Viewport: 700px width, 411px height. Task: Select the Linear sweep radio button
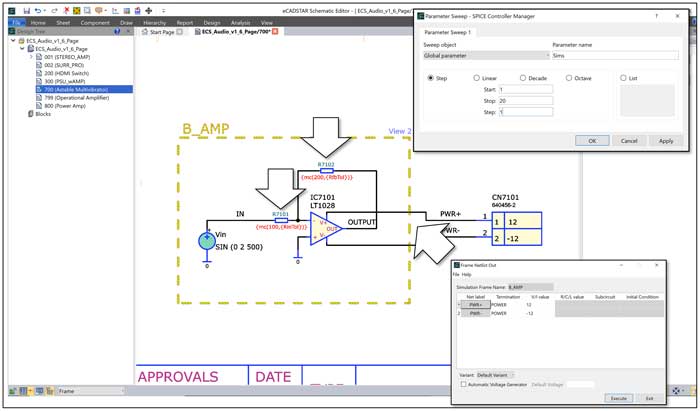point(476,78)
